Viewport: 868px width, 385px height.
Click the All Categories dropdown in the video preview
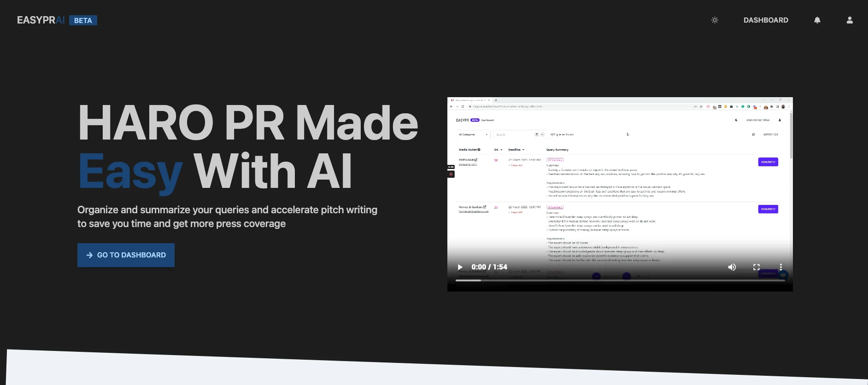pyautogui.click(x=473, y=134)
